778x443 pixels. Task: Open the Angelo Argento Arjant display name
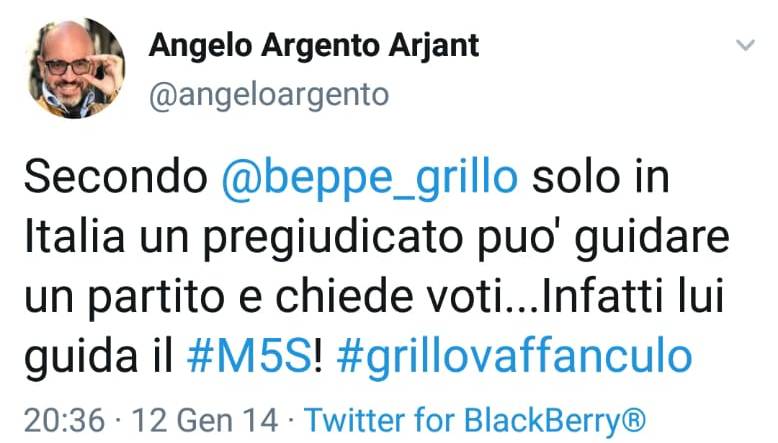314,46
